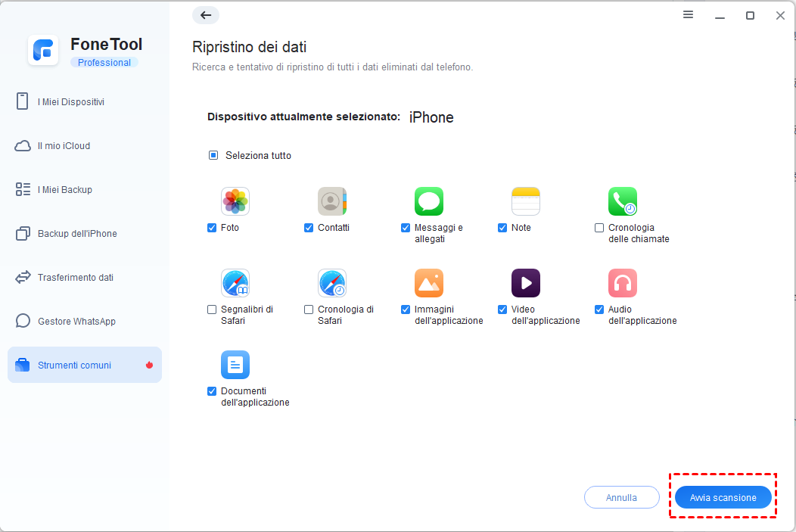Enable the Cronologia delle chiamate checkbox

click(x=599, y=228)
